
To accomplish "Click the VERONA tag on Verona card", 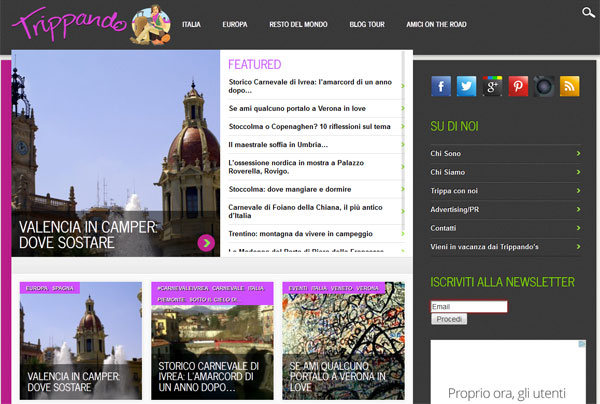I will click(367, 288).
